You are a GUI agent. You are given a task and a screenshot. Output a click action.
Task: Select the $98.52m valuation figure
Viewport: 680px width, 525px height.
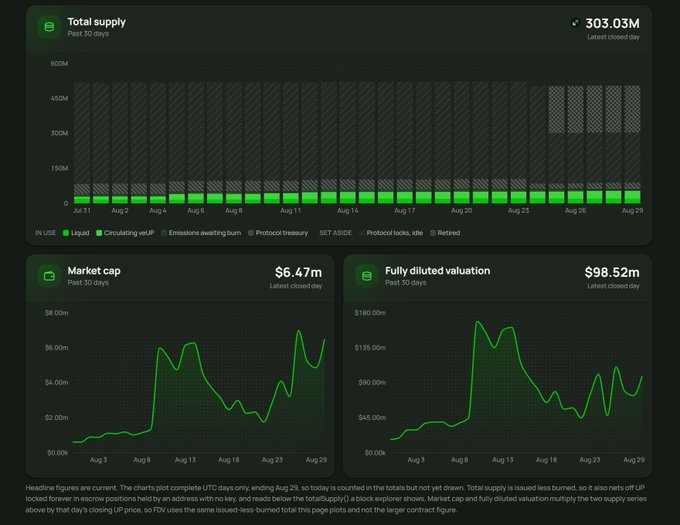tap(612, 272)
